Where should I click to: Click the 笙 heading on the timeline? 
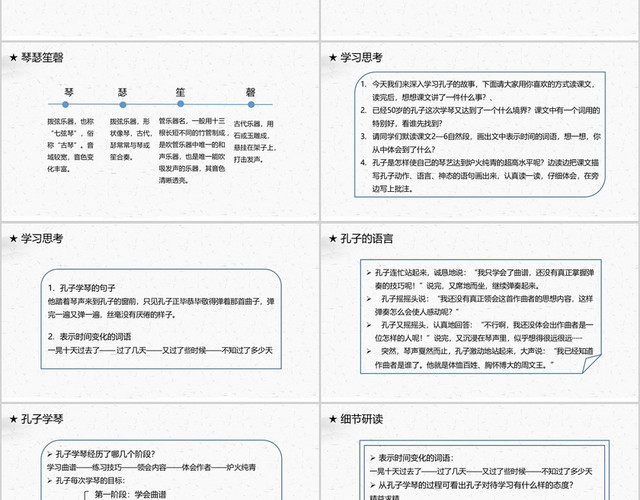[x=180, y=92]
